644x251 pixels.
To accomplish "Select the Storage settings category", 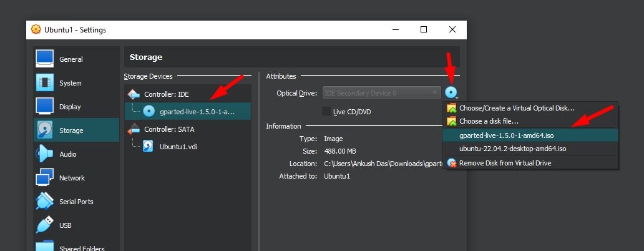I will [x=76, y=130].
